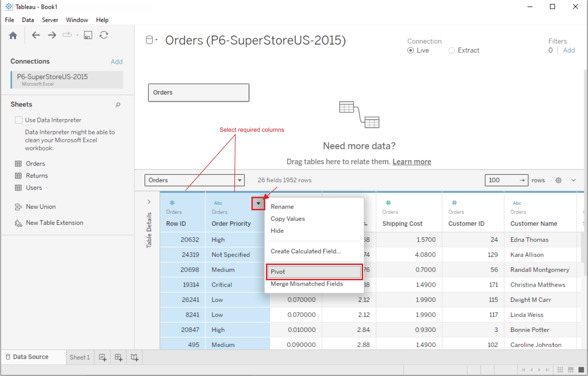Viewport: 588px width, 376px height.
Task: Open the data source cylinder icon menu
Action: coord(151,40)
